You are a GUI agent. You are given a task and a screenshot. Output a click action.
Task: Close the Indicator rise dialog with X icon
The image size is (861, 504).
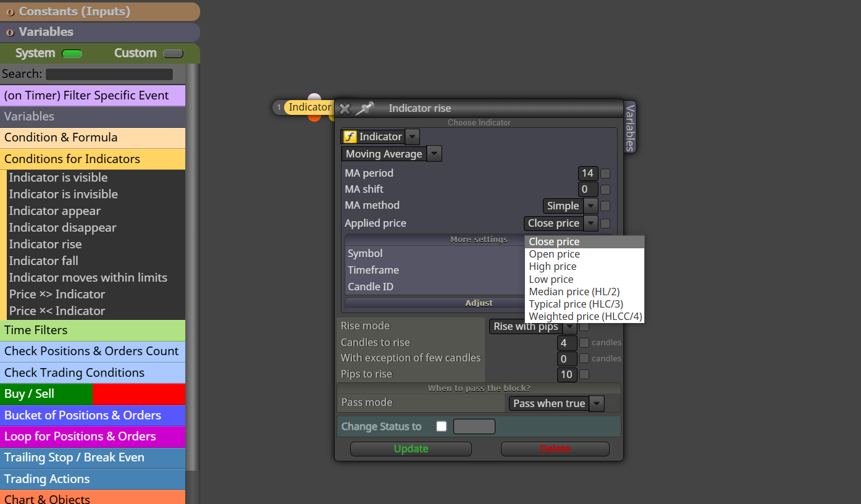coord(345,109)
